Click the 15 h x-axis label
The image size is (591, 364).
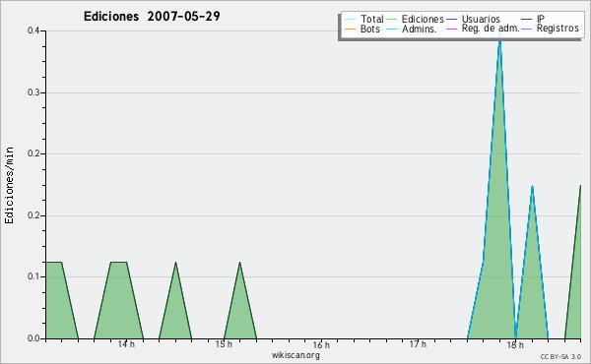point(224,344)
